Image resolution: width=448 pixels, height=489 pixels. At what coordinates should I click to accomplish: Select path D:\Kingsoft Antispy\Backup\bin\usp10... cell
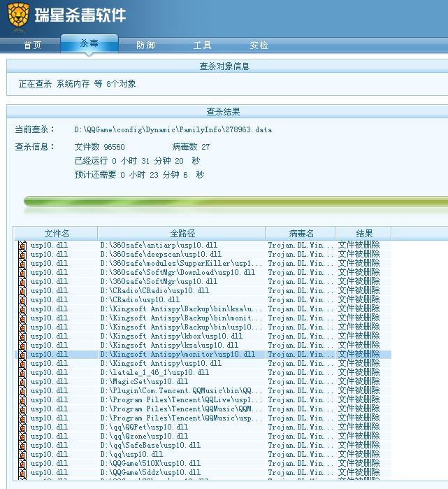pyautogui.click(x=181, y=327)
